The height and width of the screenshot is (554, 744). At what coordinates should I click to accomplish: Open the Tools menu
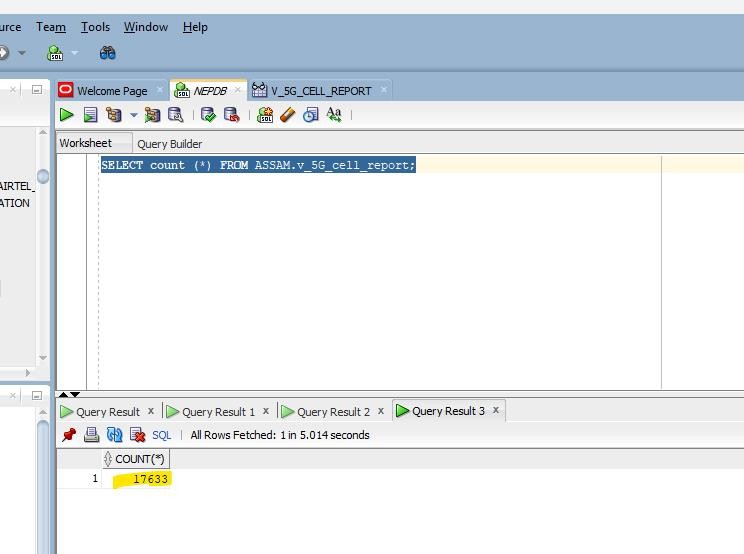coord(95,27)
